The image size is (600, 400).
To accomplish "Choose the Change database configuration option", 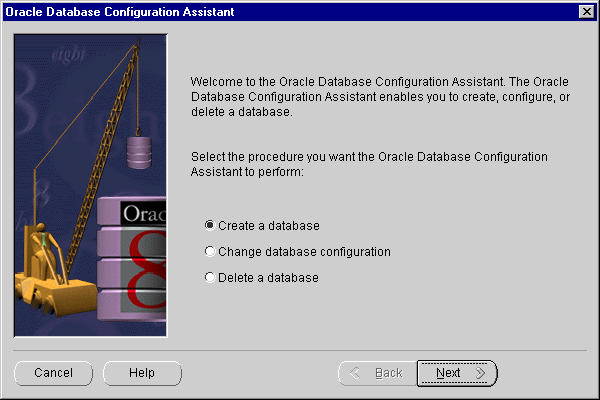I will tap(210, 251).
